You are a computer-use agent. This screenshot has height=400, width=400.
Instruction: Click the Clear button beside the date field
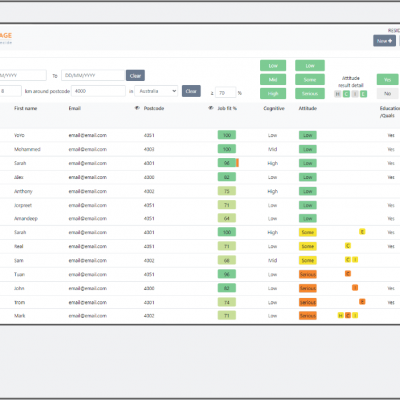point(135,76)
